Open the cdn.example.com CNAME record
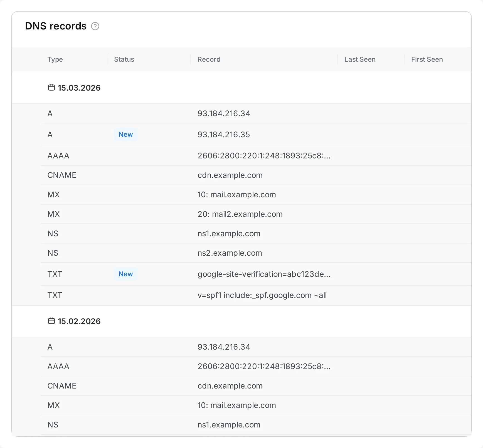483x448 pixels. coord(230,175)
